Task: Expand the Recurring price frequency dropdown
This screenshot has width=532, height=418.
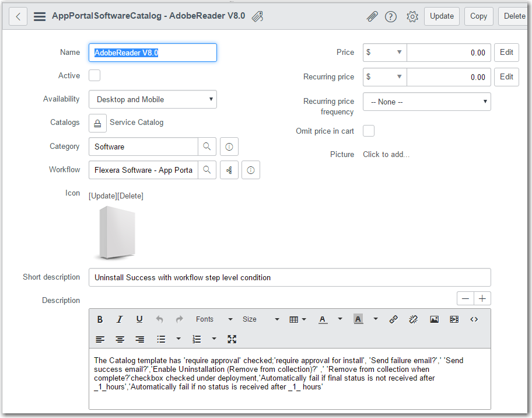Action: [x=426, y=102]
